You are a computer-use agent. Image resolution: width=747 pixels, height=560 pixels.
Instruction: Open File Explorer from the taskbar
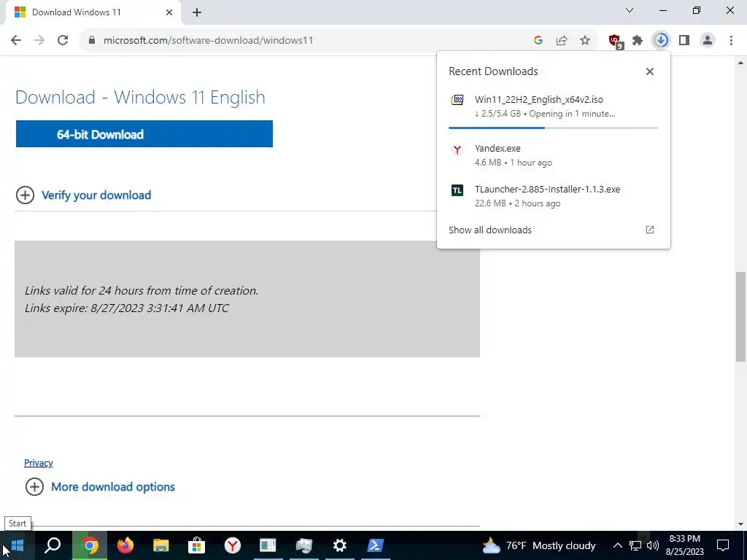(161, 545)
